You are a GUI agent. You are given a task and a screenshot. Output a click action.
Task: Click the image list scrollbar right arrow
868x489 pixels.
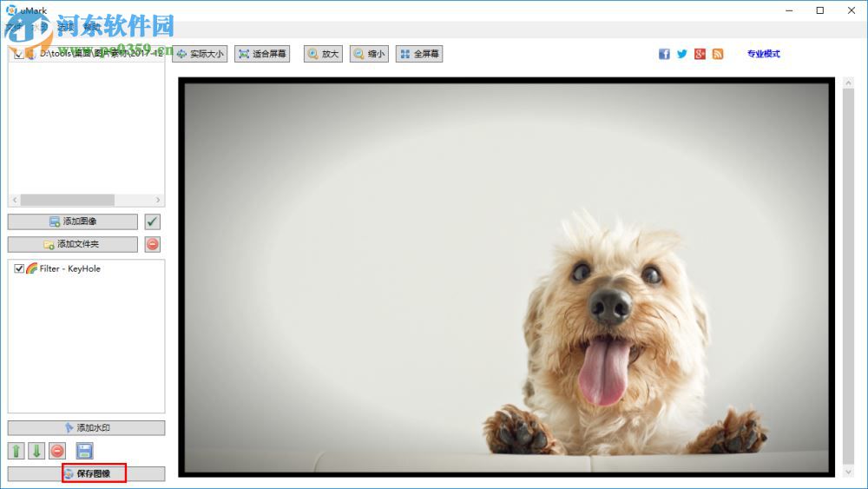158,200
